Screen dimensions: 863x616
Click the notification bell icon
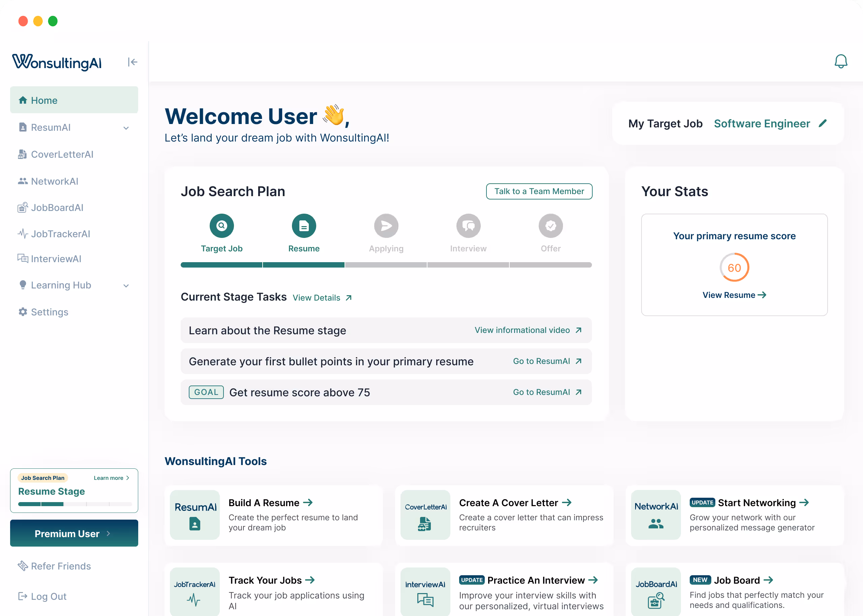[x=841, y=61]
